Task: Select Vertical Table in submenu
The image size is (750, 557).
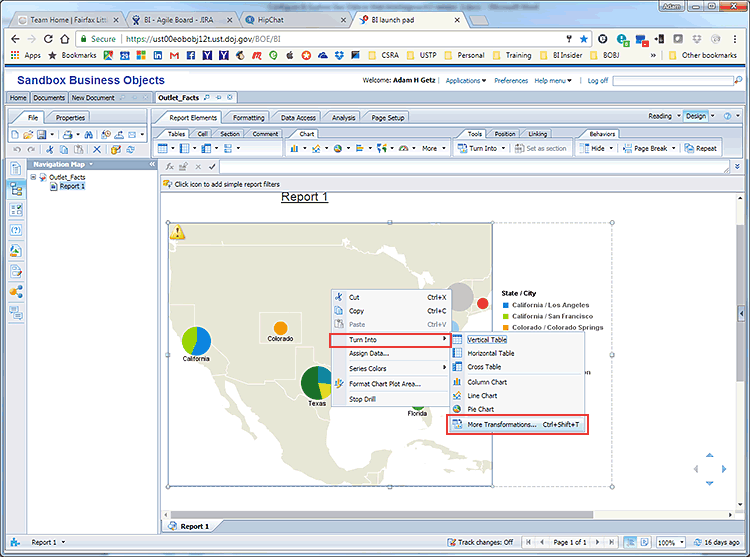Action: click(487, 339)
